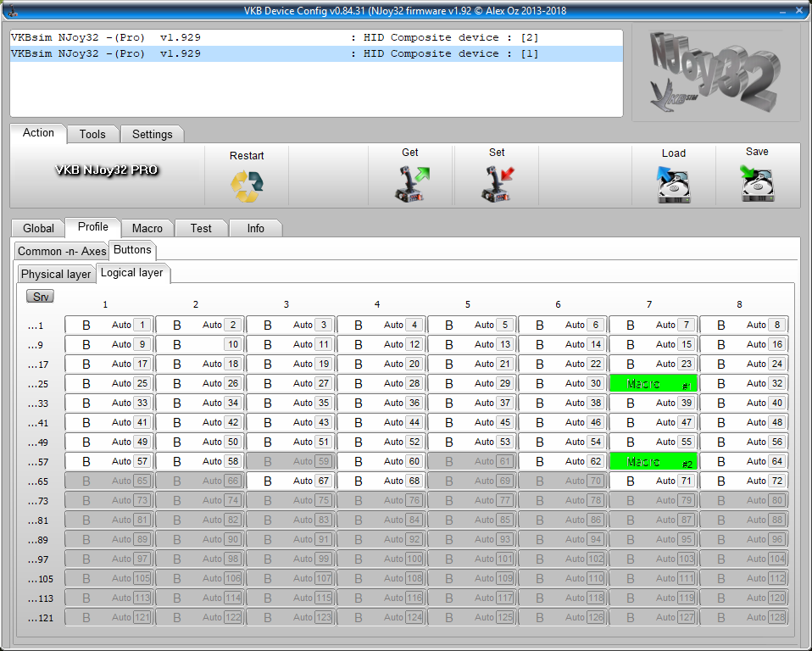Image resolution: width=812 pixels, height=651 pixels.
Task: Click logical button cell 28
Action: (x=381, y=384)
